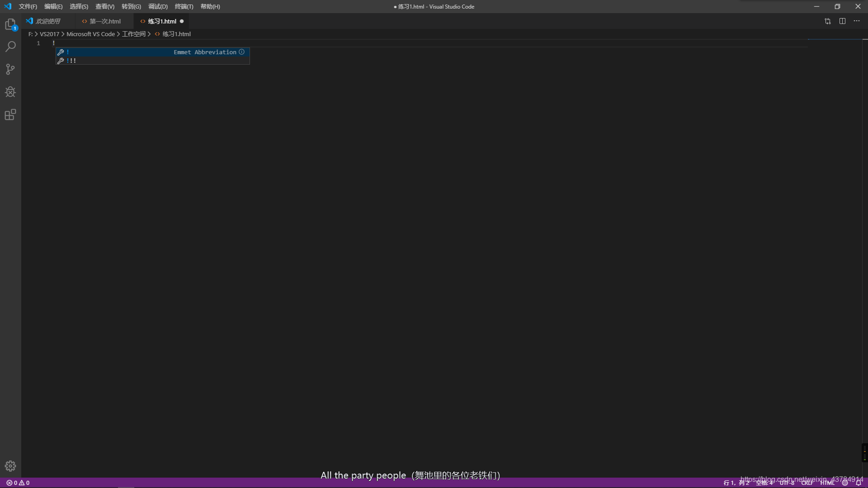Open the Source Control view

point(10,69)
